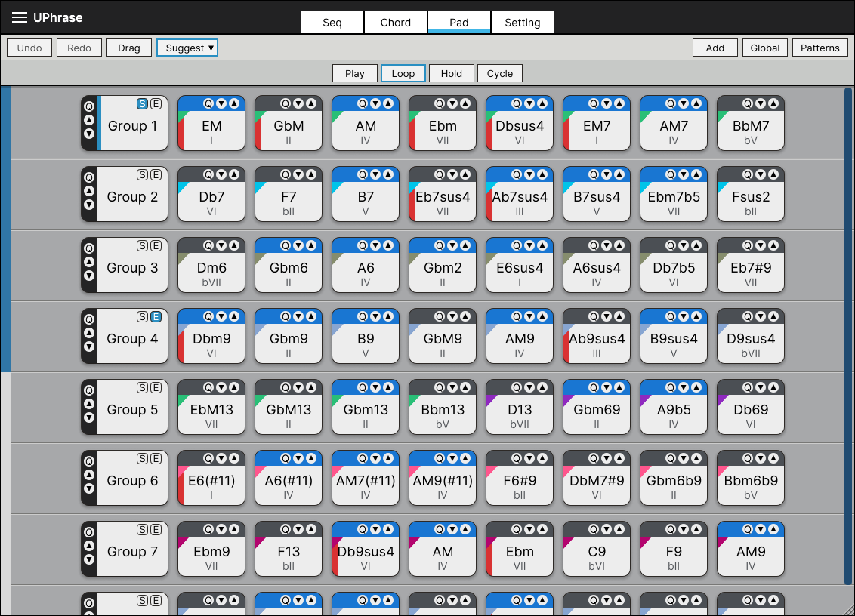Toggle Loop mode off
This screenshot has width=855, height=616.
(x=403, y=73)
